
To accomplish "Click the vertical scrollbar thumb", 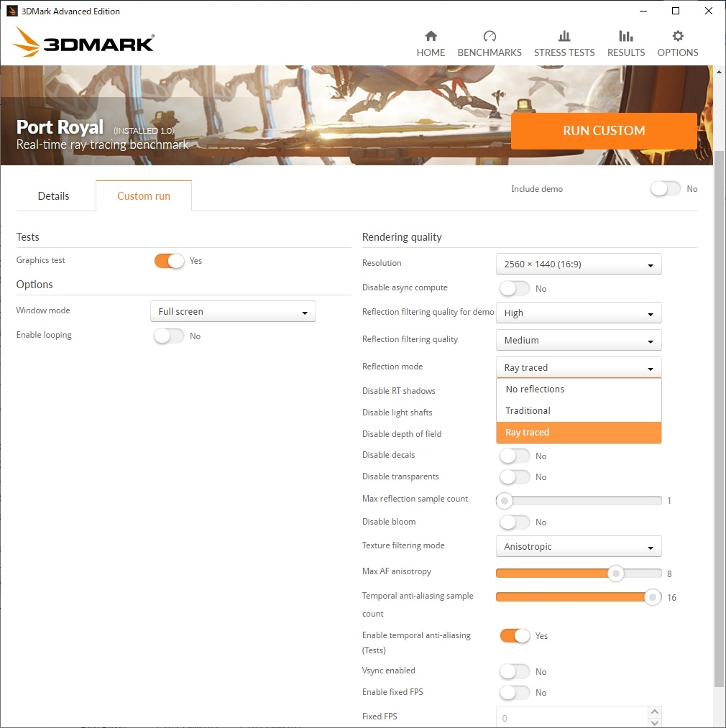I will click(719, 419).
